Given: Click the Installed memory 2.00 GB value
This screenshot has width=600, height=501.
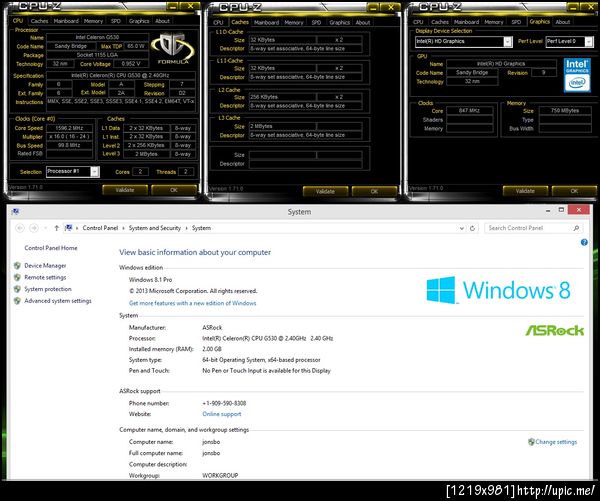Looking at the screenshot, I should point(212,349).
